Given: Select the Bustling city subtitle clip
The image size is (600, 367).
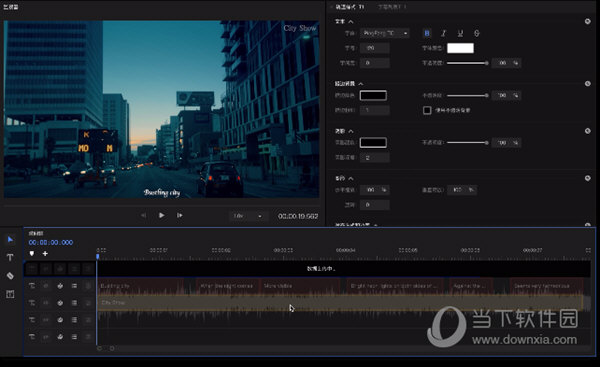Looking at the screenshot, I should 140,286.
